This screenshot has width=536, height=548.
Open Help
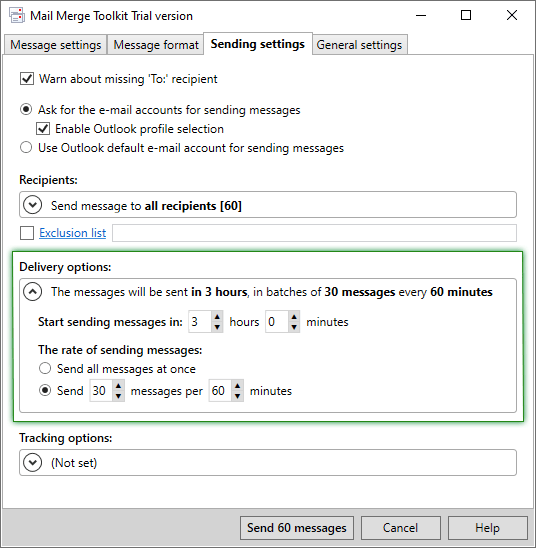[x=487, y=528]
